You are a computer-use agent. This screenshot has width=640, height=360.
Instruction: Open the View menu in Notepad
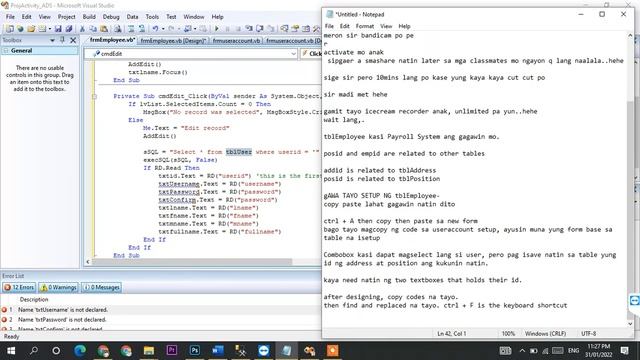pyautogui.click(x=386, y=26)
